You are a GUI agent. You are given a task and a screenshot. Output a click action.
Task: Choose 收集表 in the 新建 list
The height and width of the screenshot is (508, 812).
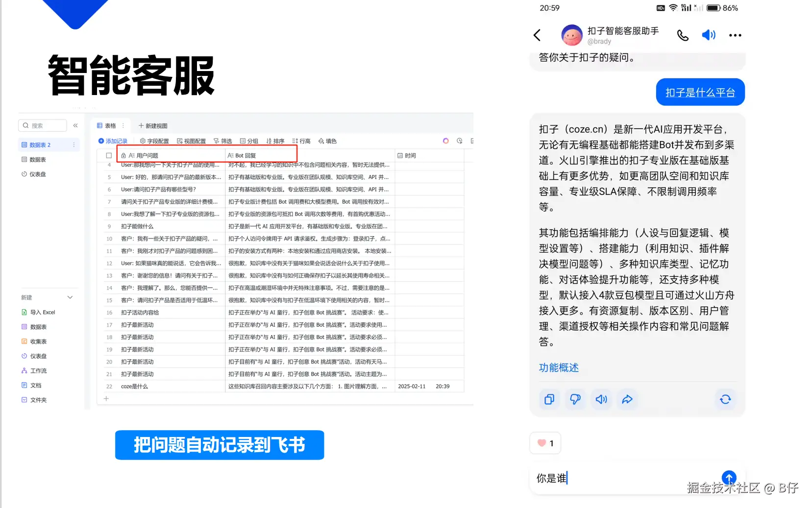coord(34,341)
